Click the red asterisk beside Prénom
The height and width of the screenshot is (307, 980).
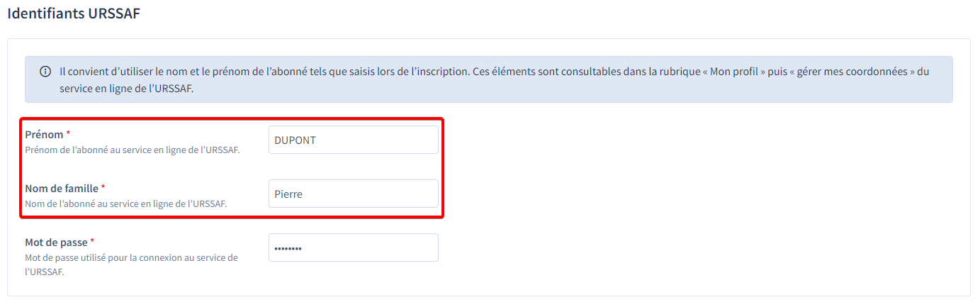click(68, 133)
